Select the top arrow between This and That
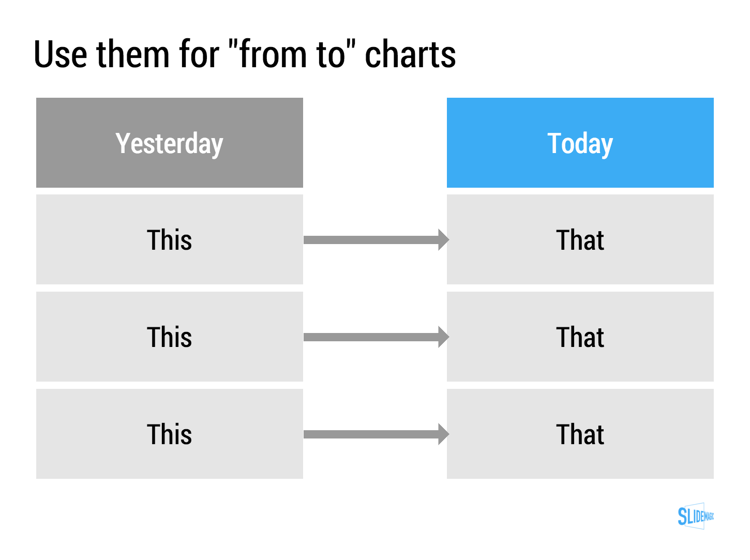The image size is (750, 560). click(377, 240)
